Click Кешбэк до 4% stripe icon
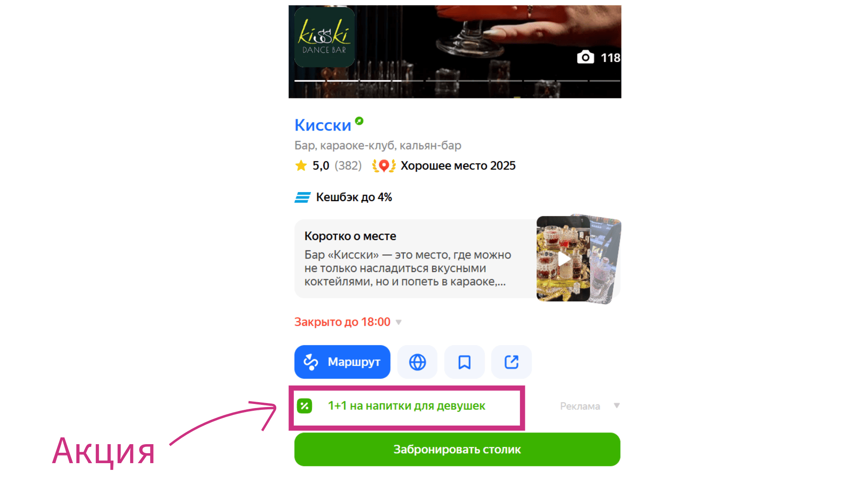 302,197
